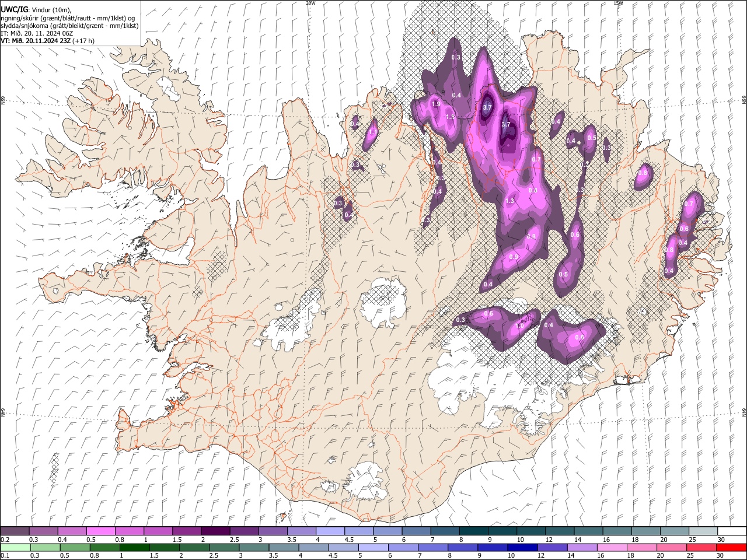Click the '0.2' label under the upper legend
Viewport: 747px width, 560px height.
point(4,540)
